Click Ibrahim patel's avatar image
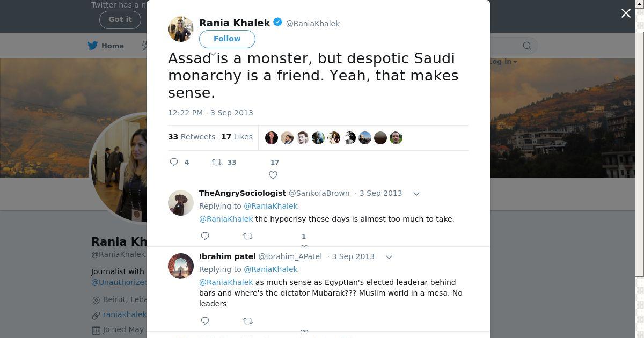Image resolution: width=644 pixels, height=338 pixels. coord(181,266)
